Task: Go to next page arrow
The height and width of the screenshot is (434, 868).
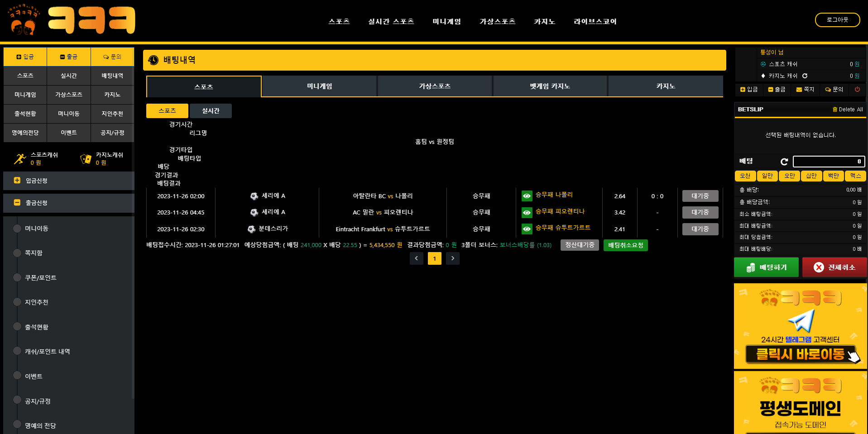Action: click(452, 258)
